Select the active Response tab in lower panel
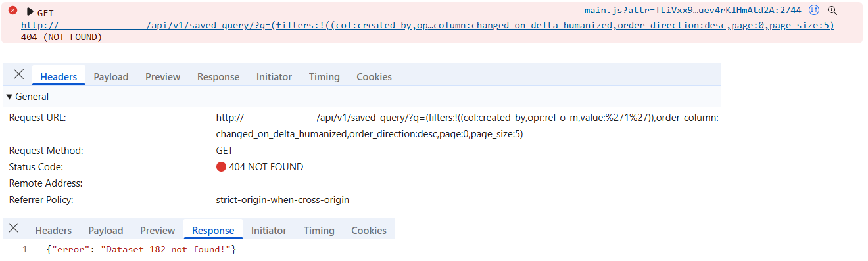Screen dimensions: 868x261 213,230
